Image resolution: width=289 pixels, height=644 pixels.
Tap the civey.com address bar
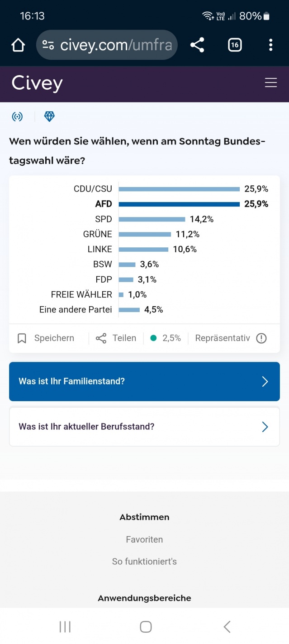point(115,45)
